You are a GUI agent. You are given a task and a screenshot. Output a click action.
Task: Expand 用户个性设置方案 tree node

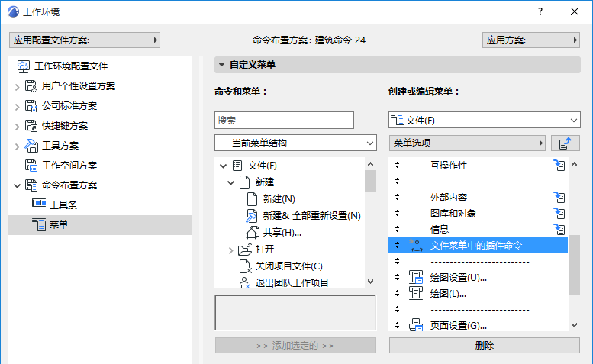tap(17, 87)
